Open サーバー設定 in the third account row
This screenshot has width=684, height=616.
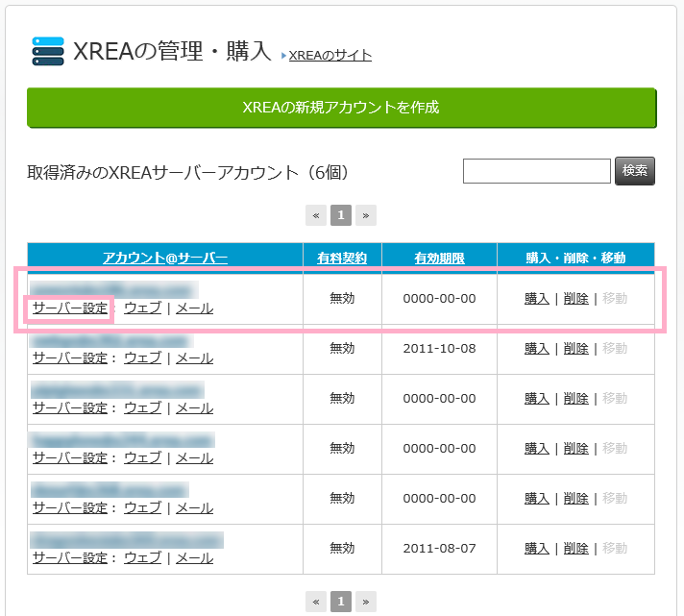pyautogui.click(x=70, y=407)
